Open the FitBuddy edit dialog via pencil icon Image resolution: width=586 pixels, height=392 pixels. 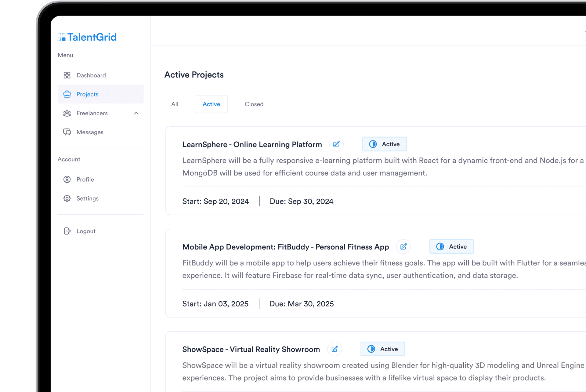[403, 246]
